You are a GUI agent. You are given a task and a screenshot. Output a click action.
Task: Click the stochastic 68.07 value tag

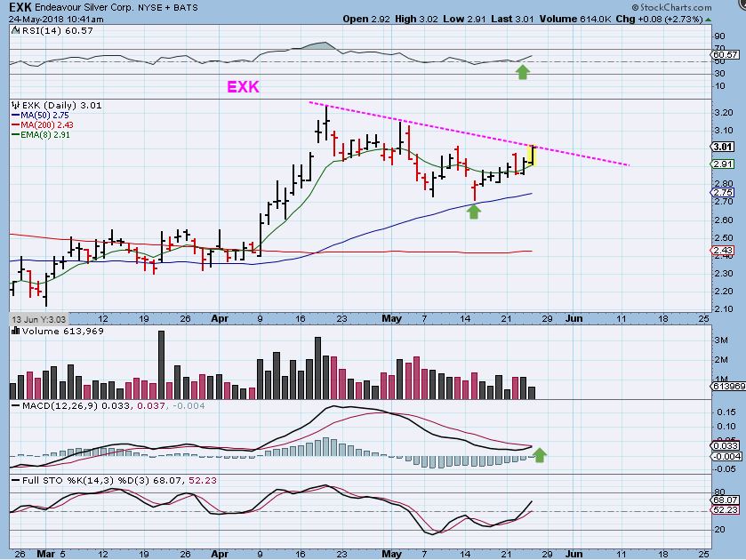click(726, 500)
